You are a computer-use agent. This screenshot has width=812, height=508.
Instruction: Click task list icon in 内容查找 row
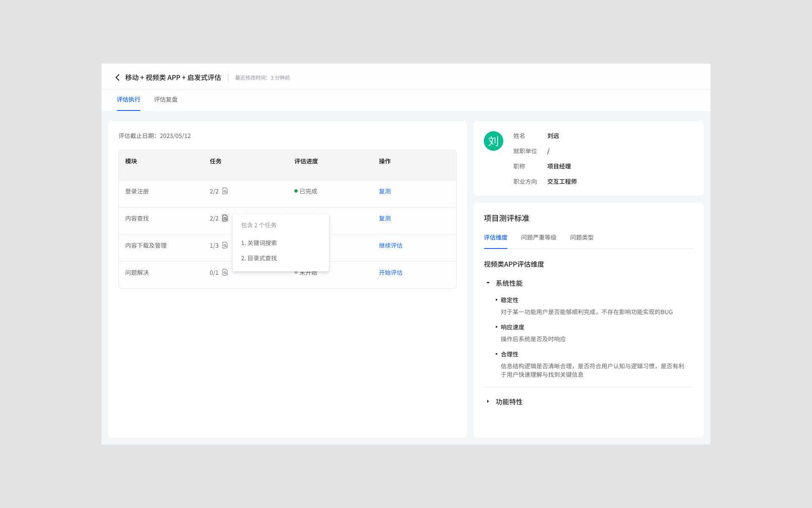pyautogui.click(x=225, y=218)
